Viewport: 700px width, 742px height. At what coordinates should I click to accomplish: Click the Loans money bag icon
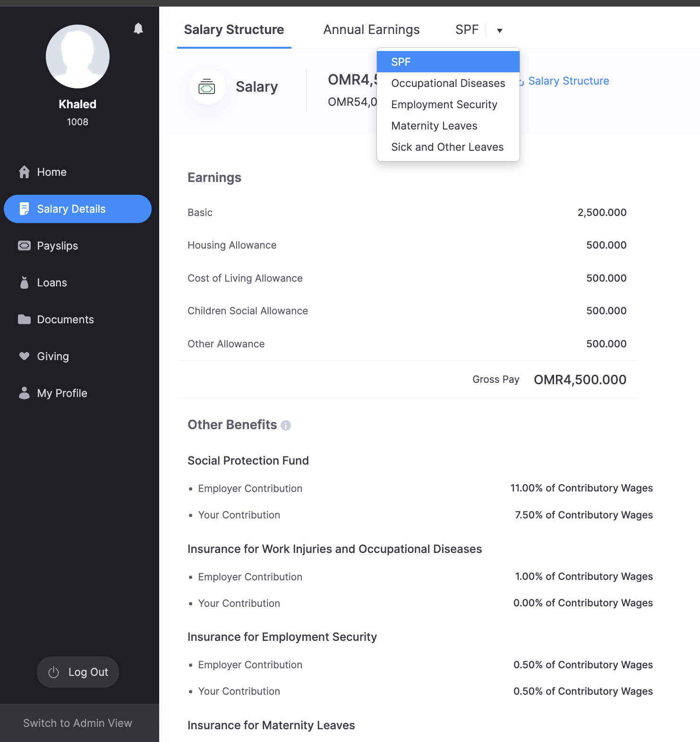coord(24,283)
